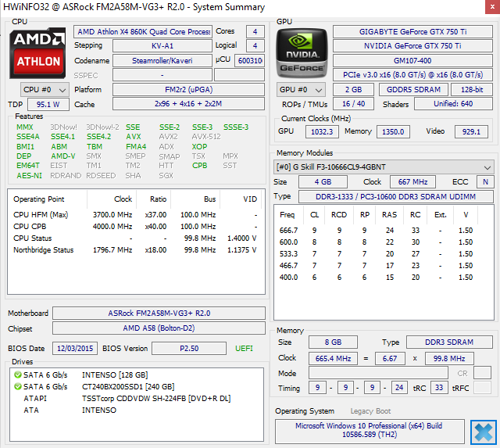Click the microcode value 600310
The width and height of the screenshot is (500, 448).
point(249,61)
